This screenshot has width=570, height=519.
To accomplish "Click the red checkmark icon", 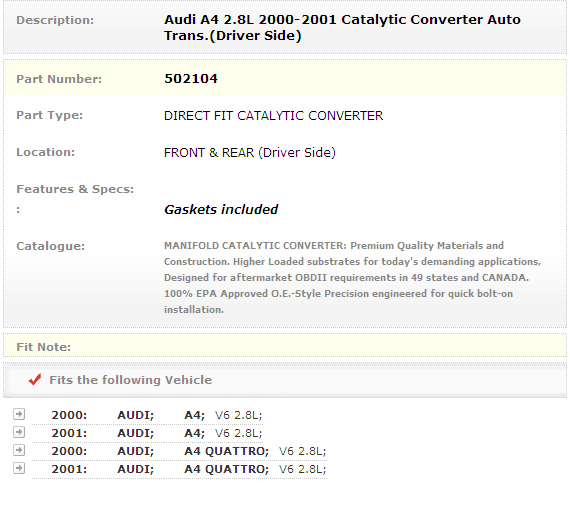I will pyautogui.click(x=35, y=379).
